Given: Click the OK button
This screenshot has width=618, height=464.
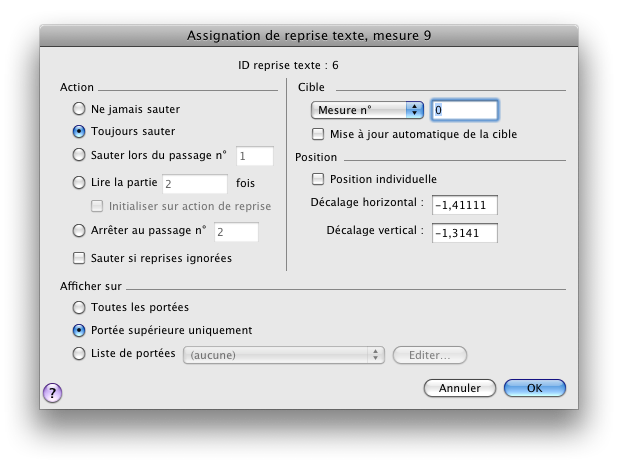Looking at the screenshot, I should point(534,388).
